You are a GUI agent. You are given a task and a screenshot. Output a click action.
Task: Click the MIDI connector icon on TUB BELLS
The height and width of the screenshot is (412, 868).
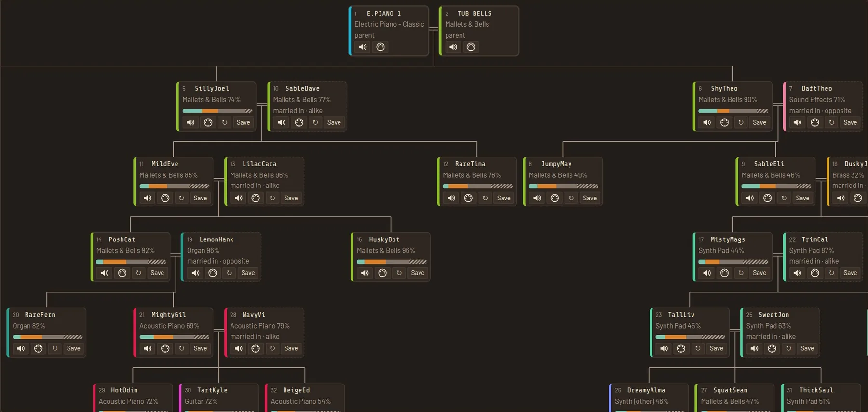pos(471,47)
